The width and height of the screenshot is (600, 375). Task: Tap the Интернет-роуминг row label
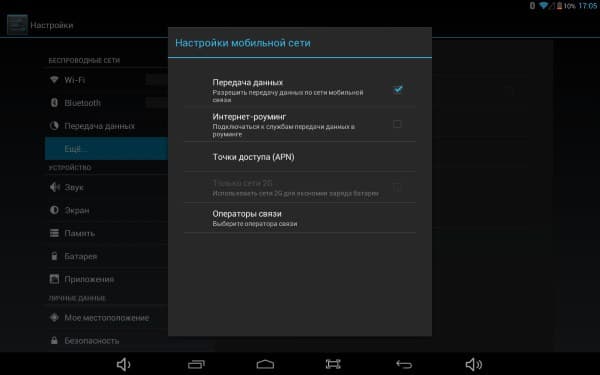point(249,116)
